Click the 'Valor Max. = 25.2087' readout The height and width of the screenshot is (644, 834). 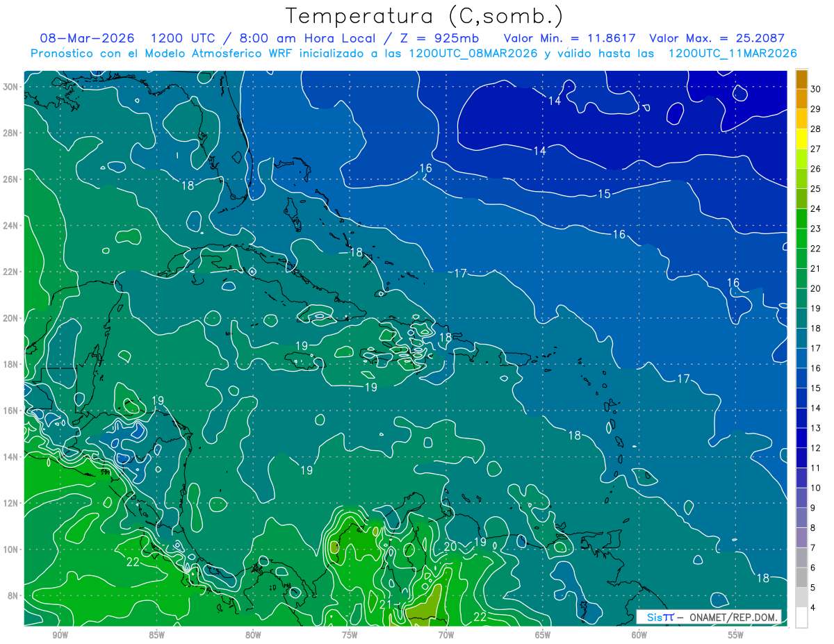click(x=716, y=39)
